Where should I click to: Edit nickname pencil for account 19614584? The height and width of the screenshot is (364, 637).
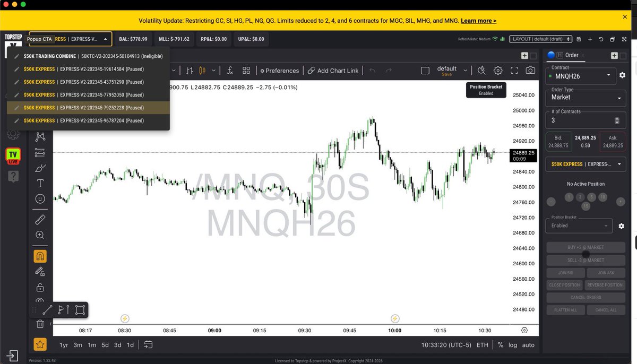coord(16,69)
